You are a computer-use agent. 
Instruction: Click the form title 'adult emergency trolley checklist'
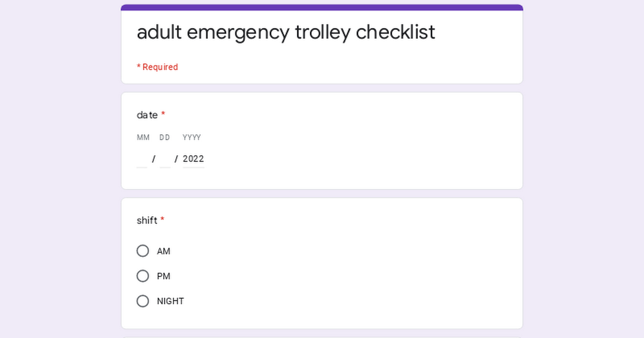coord(286,33)
